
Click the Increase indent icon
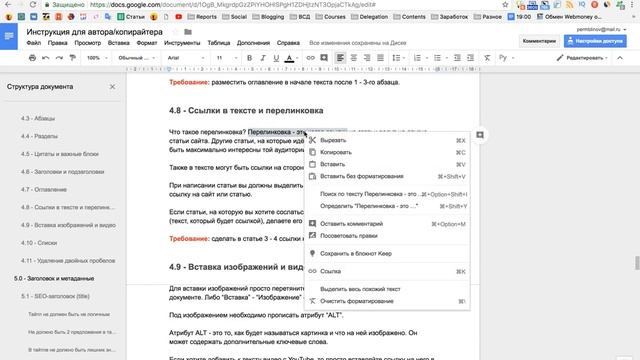tap(471, 58)
